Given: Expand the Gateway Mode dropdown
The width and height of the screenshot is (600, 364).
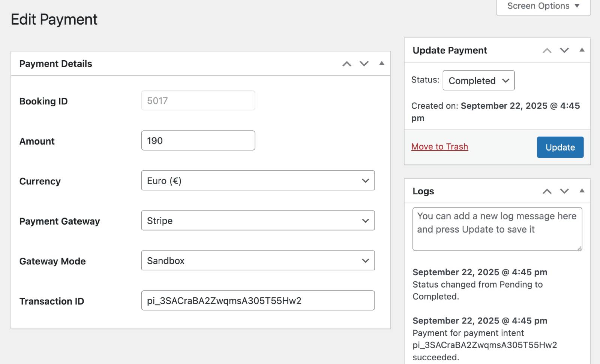Looking at the screenshot, I should 258,261.
